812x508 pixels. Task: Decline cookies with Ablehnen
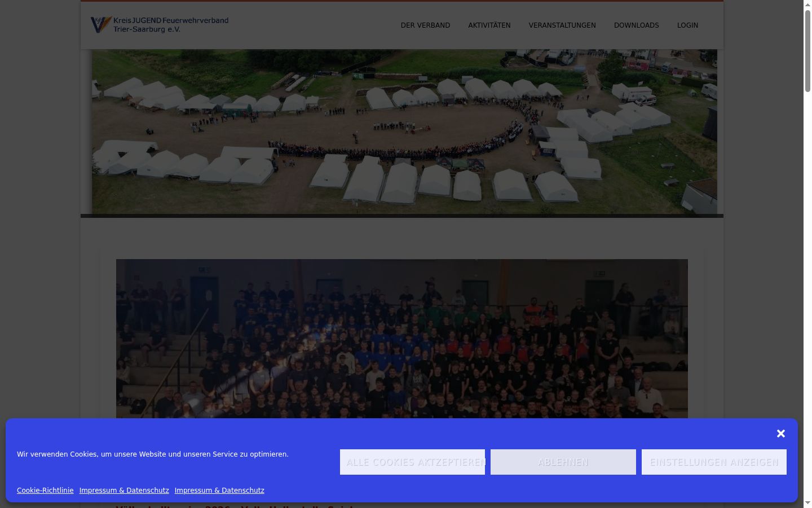563,462
